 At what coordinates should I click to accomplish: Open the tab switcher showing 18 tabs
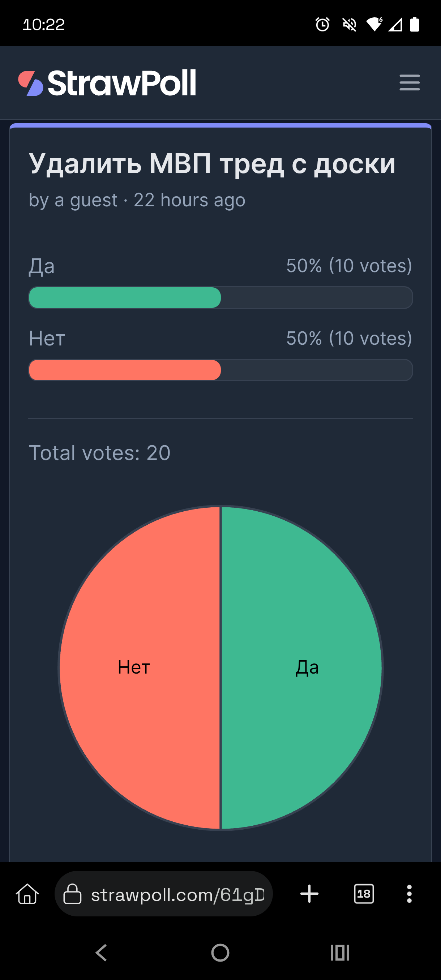pos(364,894)
